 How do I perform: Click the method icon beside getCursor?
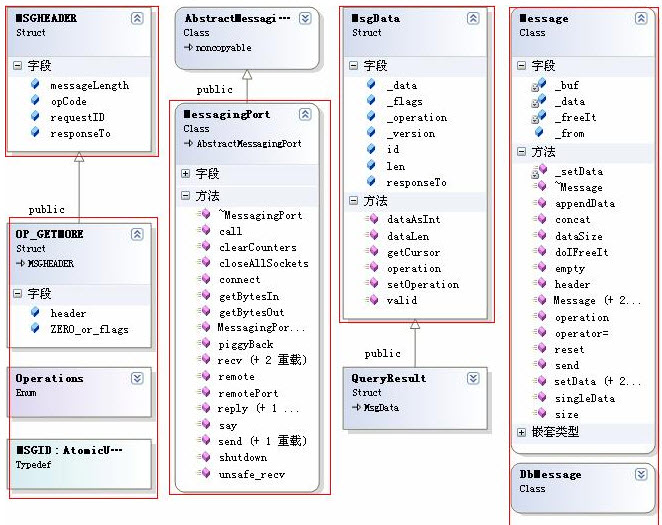click(372, 252)
